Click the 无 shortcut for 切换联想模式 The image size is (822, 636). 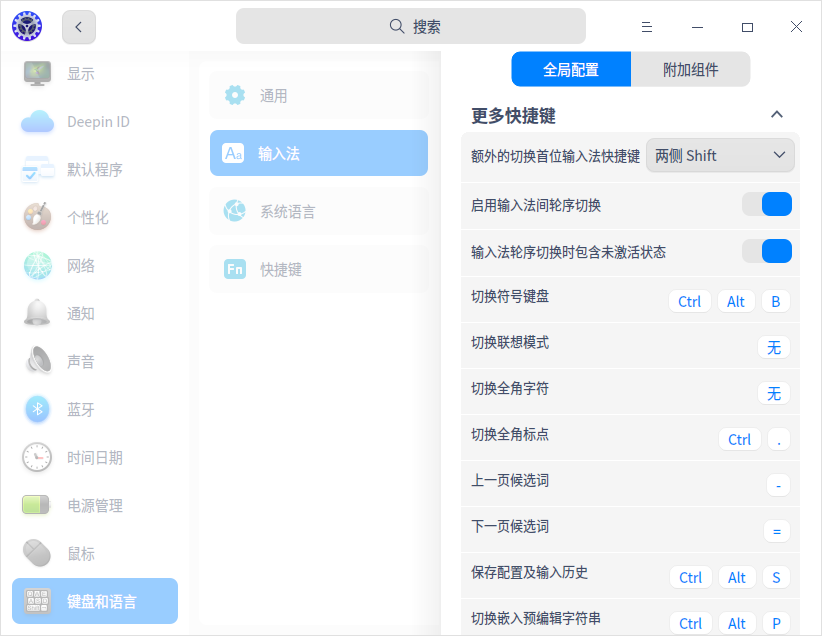[x=773, y=348]
